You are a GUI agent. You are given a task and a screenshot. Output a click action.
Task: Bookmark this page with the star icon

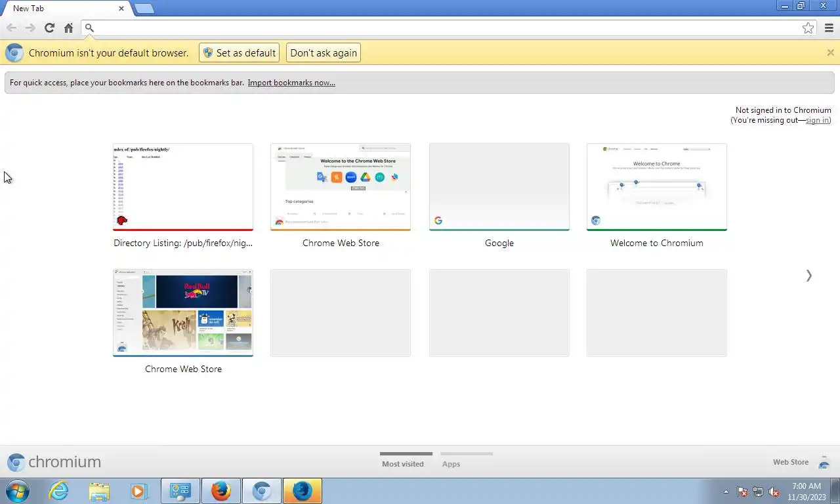coord(808,28)
